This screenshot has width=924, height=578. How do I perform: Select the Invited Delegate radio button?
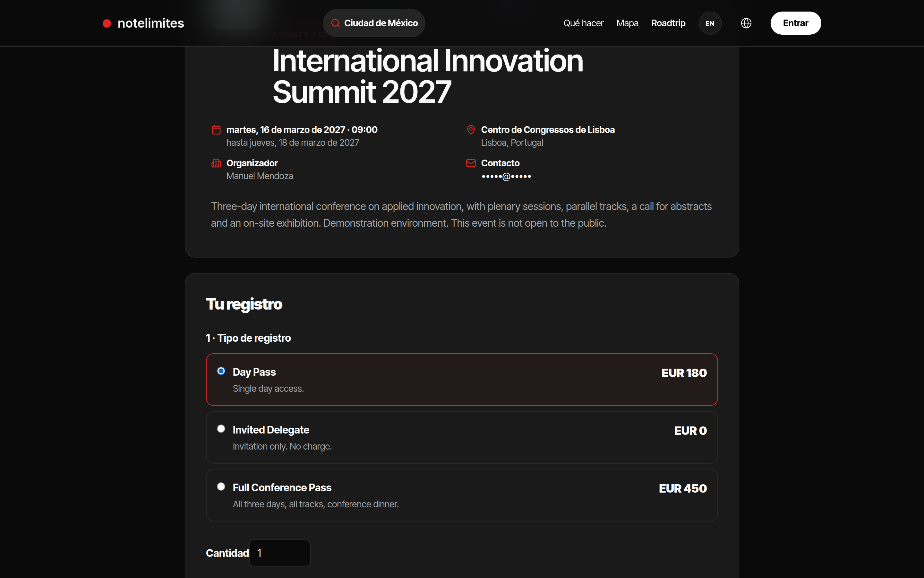pyautogui.click(x=221, y=429)
